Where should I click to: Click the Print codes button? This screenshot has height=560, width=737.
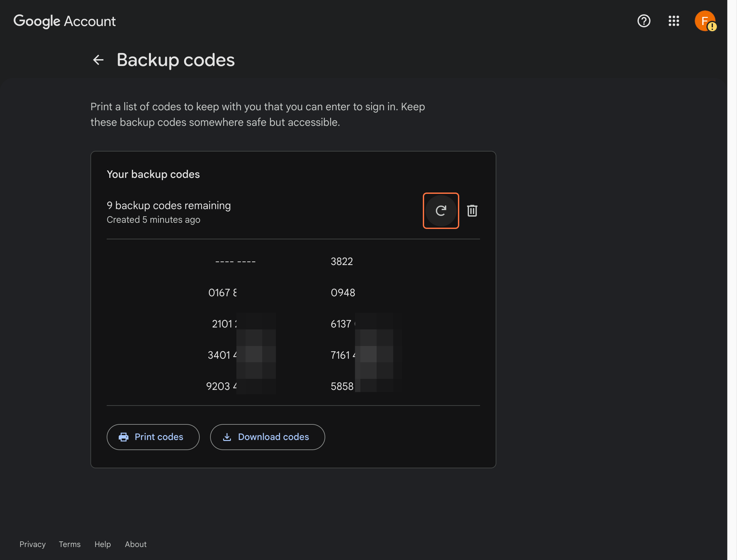pos(153,437)
